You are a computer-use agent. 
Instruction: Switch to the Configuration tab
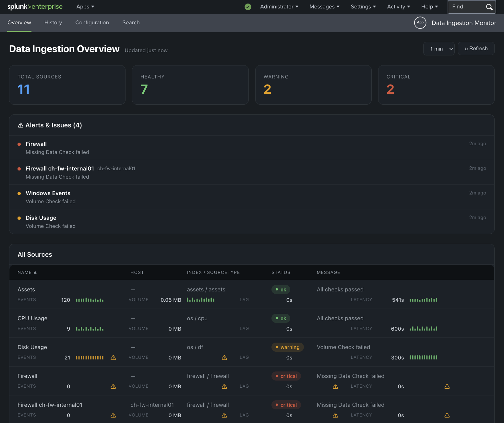pyautogui.click(x=92, y=23)
